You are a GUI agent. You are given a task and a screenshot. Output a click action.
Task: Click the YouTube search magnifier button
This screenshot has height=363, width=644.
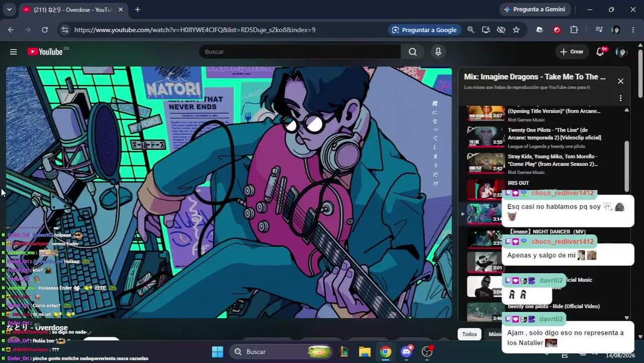(x=413, y=52)
